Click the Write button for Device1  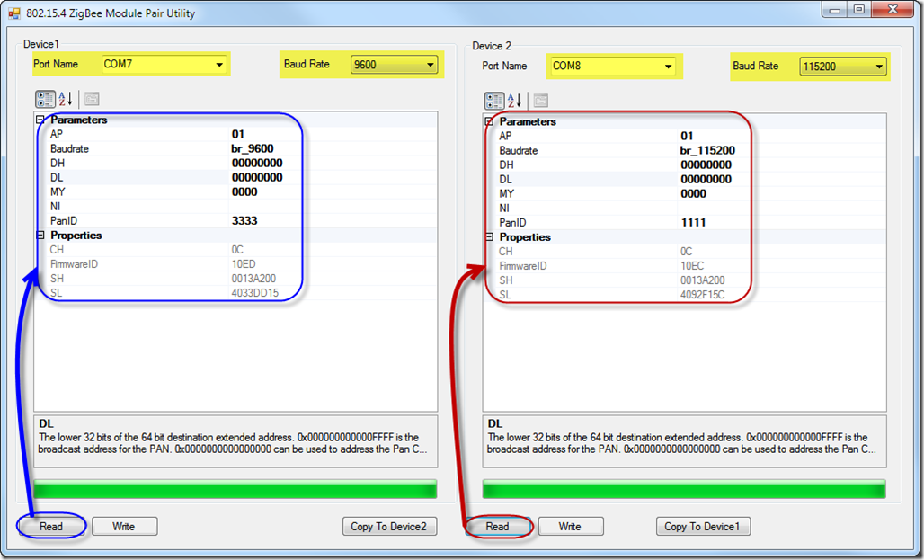coord(124,527)
